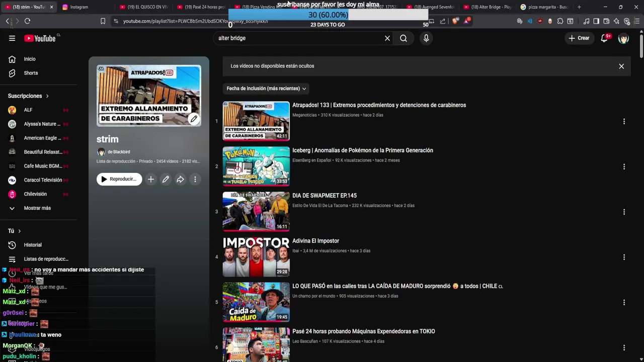
Task: Open Iceberg Pokémon video thumbnail
Action: [256, 166]
